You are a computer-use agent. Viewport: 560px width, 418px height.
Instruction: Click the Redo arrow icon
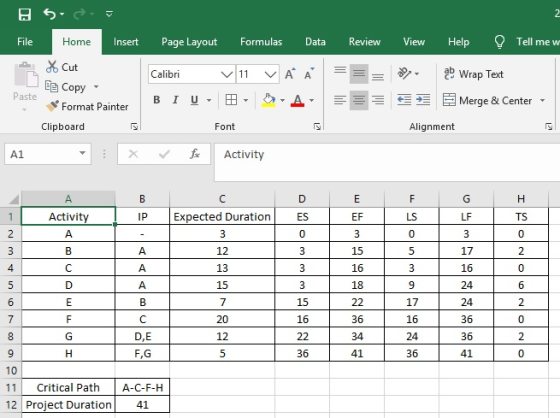pyautogui.click(x=79, y=14)
